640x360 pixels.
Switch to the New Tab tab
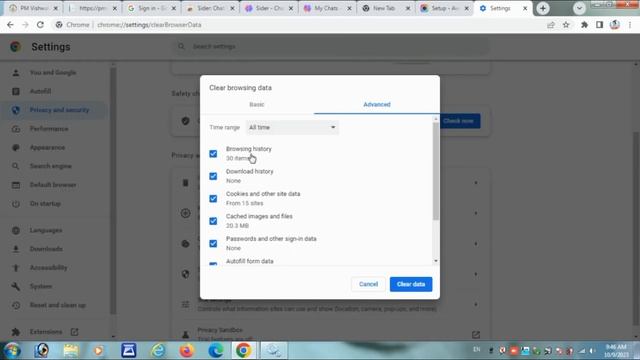384,8
